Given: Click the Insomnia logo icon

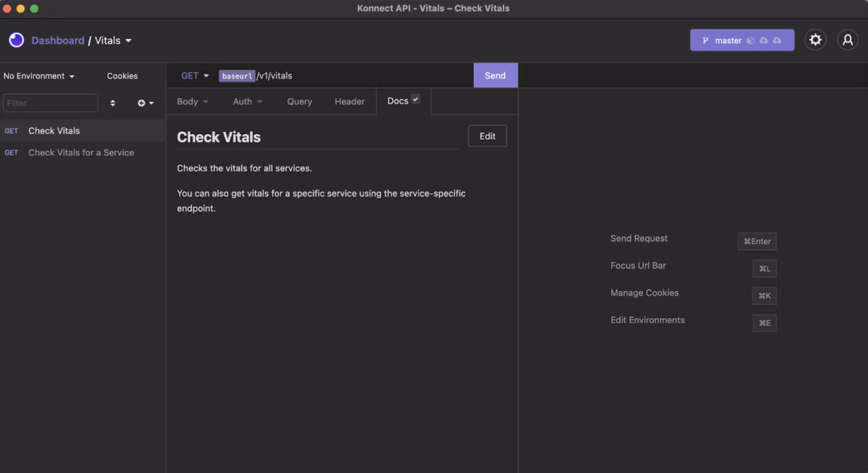Looking at the screenshot, I should coord(16,40).
